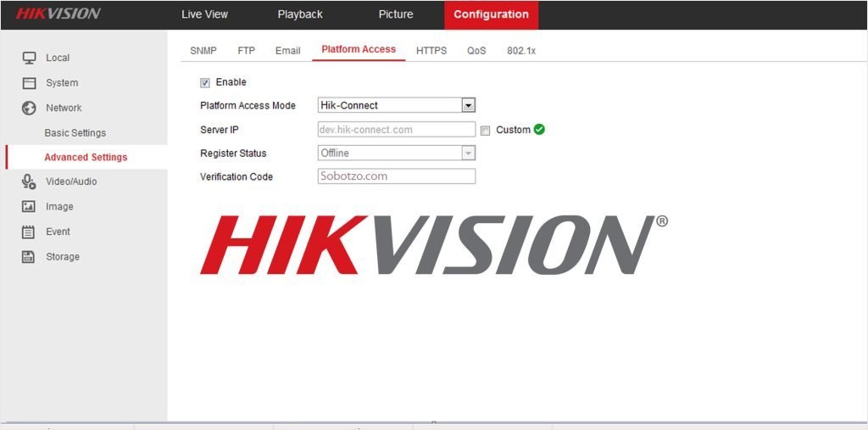Click the 'Server IP' label
Image resolution: width=868 pixels, height=430 pixels.
pos(220,130)
